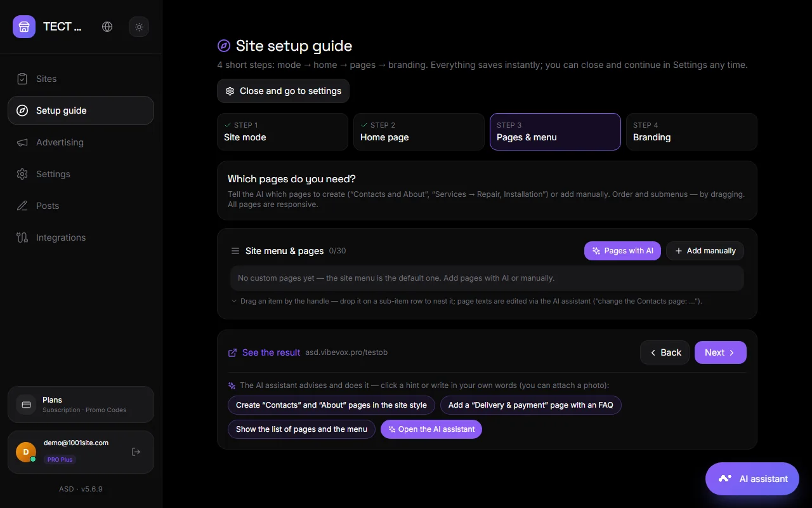
Task: Click the logout icon beside demo account
Action: tap(136, 452)
